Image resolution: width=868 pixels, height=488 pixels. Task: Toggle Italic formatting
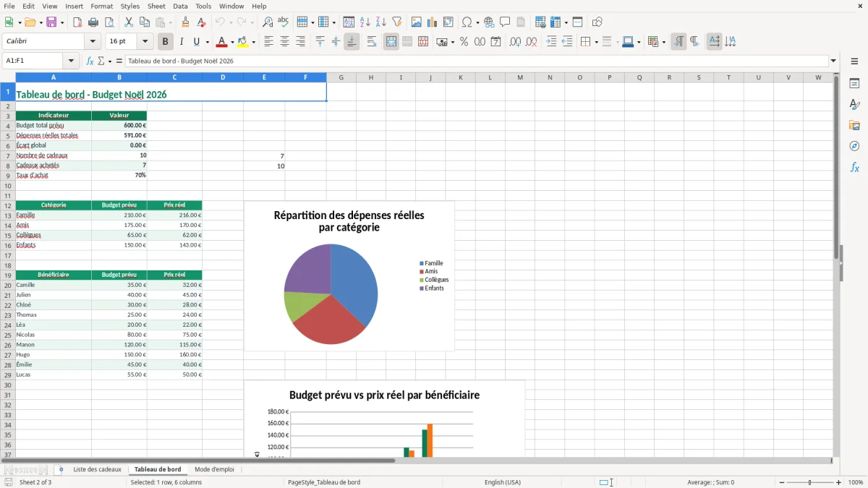click(x=182, y=42)
